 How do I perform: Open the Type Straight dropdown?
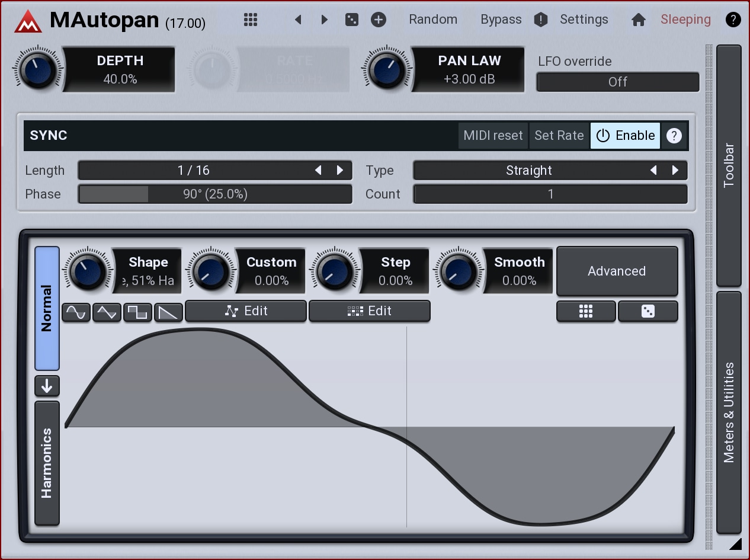528,171
